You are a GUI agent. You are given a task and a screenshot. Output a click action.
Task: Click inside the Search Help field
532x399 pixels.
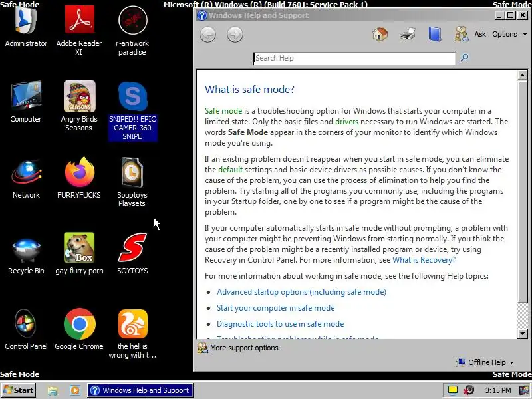pyautogui.click(x=354, y=59)
